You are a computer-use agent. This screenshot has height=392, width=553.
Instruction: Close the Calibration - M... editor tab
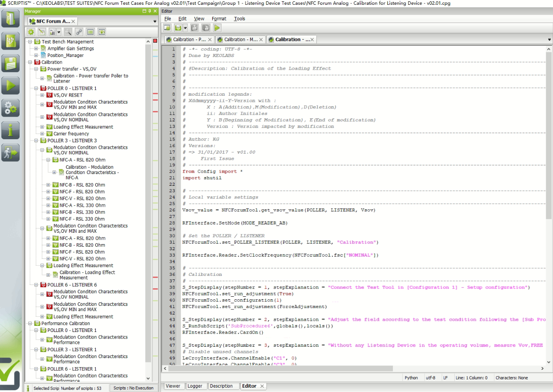coord(261,40)
